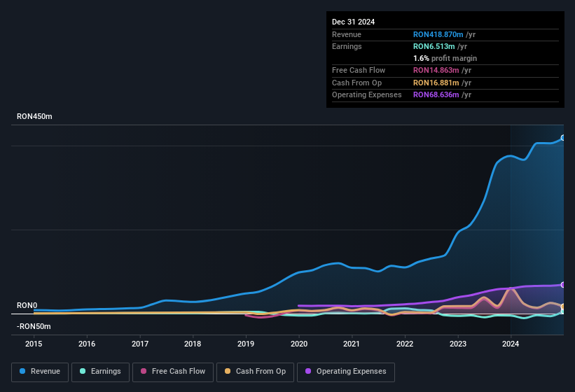Viewport: 575px width, 392px height.
Task: Click the RON0 y-axis label
Action: click(27, 305)
